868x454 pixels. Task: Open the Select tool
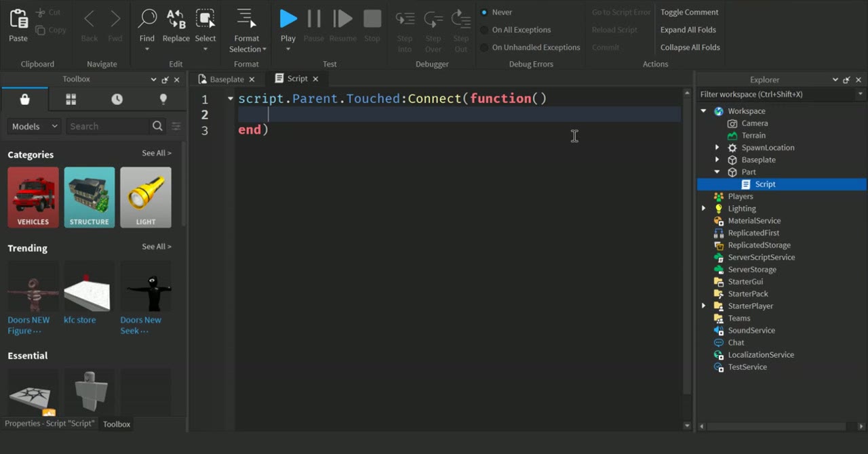[205, 18]
